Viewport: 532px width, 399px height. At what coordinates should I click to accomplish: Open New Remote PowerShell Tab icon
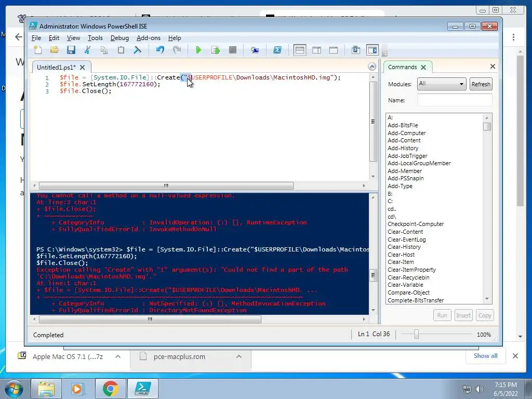pyautogui.click(x=255, y=50)
